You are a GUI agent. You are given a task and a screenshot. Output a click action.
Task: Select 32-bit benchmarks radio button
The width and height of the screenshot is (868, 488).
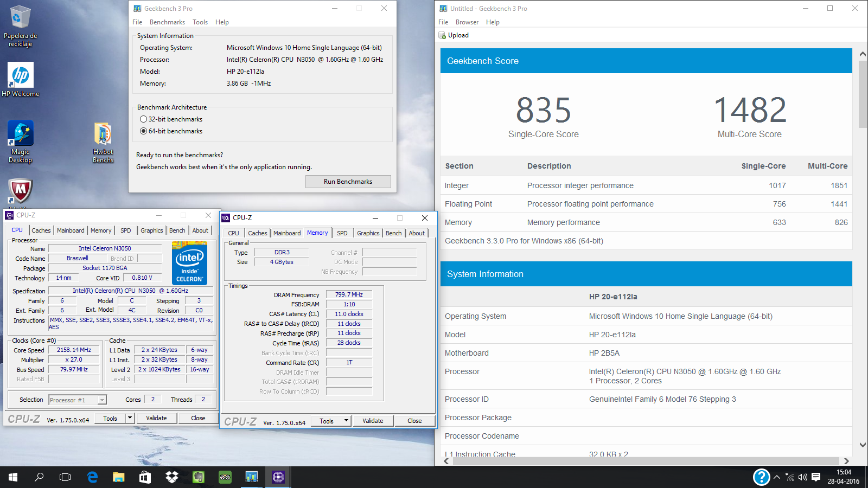pyautogui.click(x=143, y=119)
